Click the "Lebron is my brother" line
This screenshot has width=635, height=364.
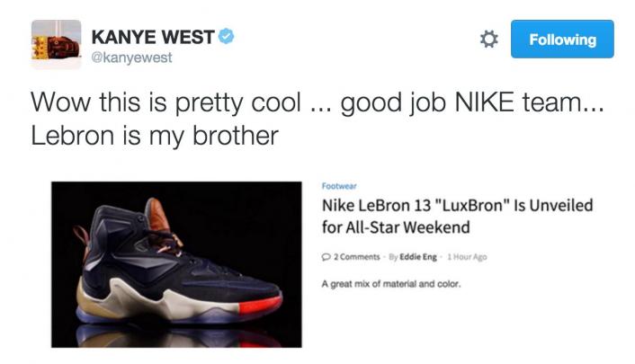point(155,135)
